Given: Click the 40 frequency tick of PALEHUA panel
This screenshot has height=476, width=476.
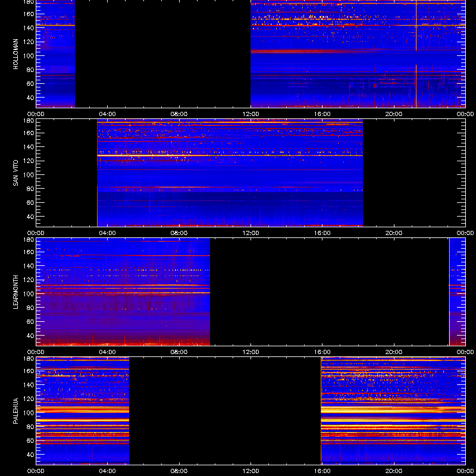Looking at the screenshot, I should tap(31, 455).
